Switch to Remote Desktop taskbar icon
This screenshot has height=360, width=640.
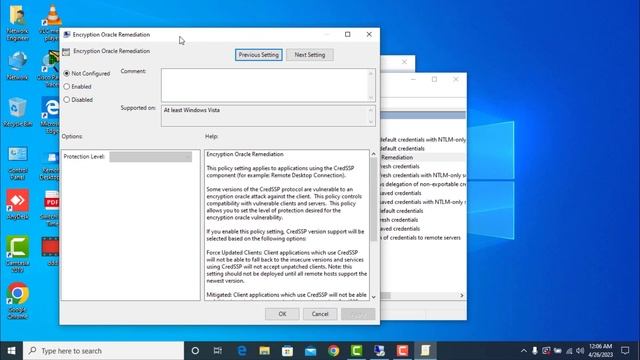coord(379,351)
